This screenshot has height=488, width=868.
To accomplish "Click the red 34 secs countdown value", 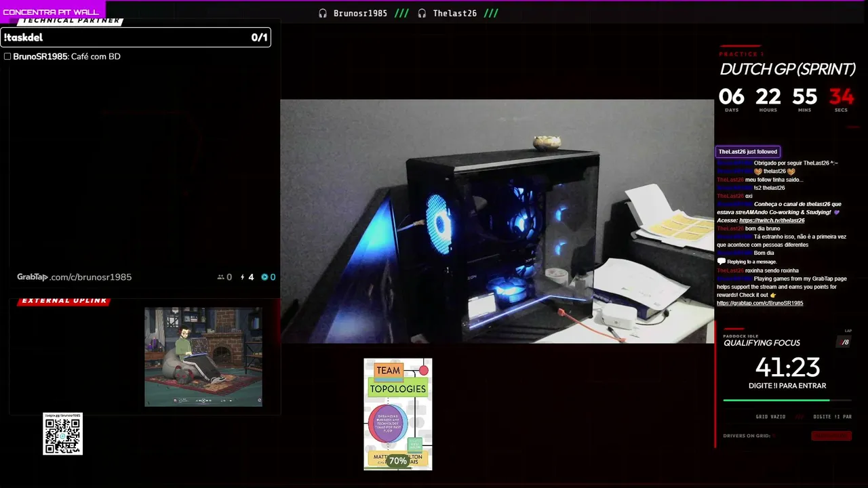I will [841, 97].
